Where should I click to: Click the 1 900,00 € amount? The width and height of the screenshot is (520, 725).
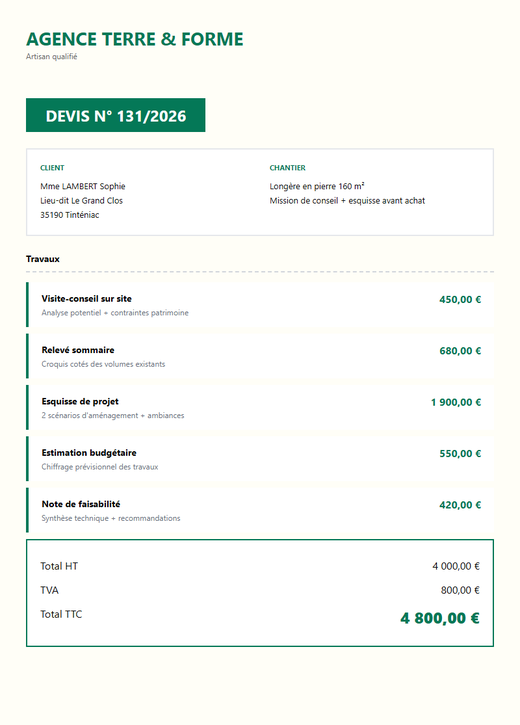(456, 402)
